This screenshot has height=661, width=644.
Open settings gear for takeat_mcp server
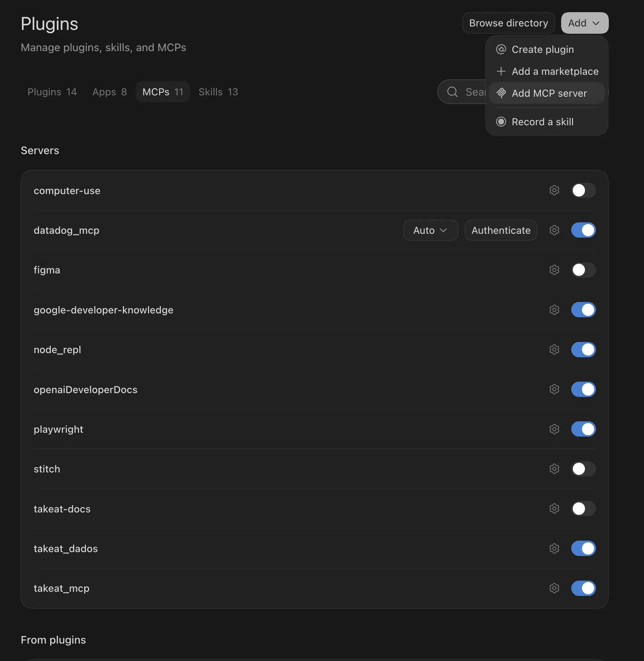(x=554, y=588)
